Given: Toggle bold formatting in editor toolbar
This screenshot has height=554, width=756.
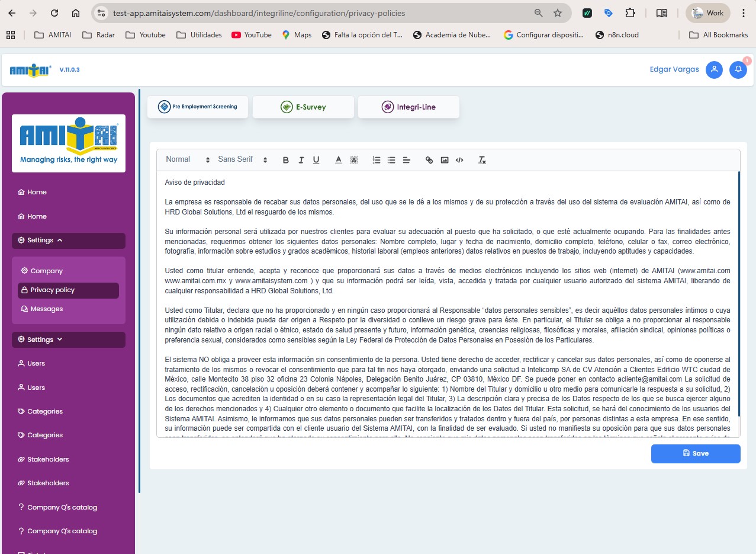Looking at the screenshot, I should (x=286, y=160).
